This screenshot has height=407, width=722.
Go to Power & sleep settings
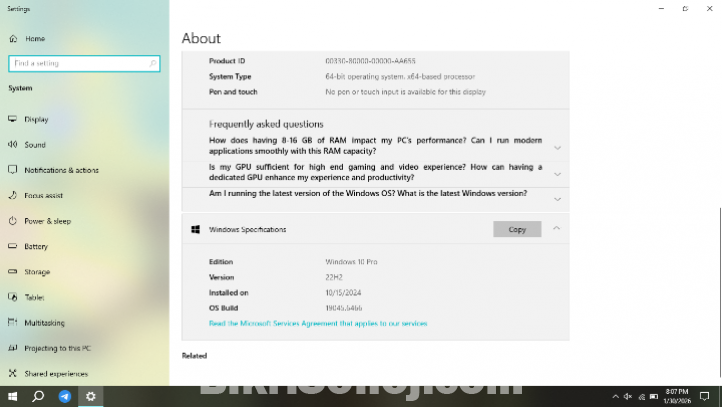point(47,221)
